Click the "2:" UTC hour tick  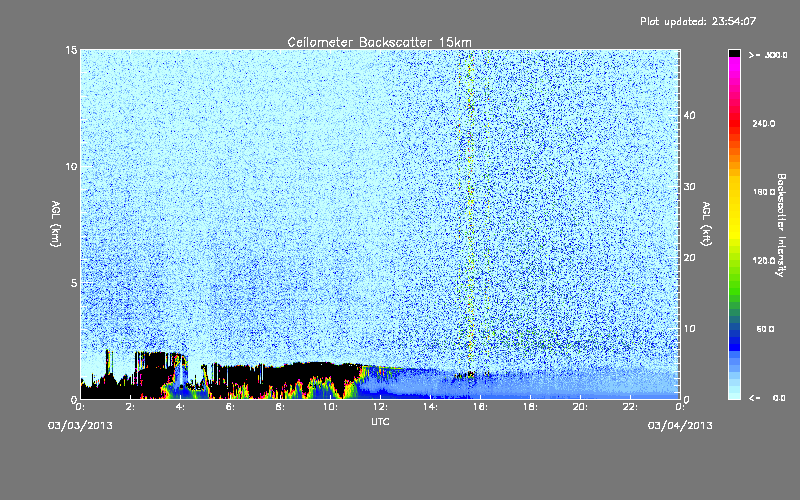point(131,407)
